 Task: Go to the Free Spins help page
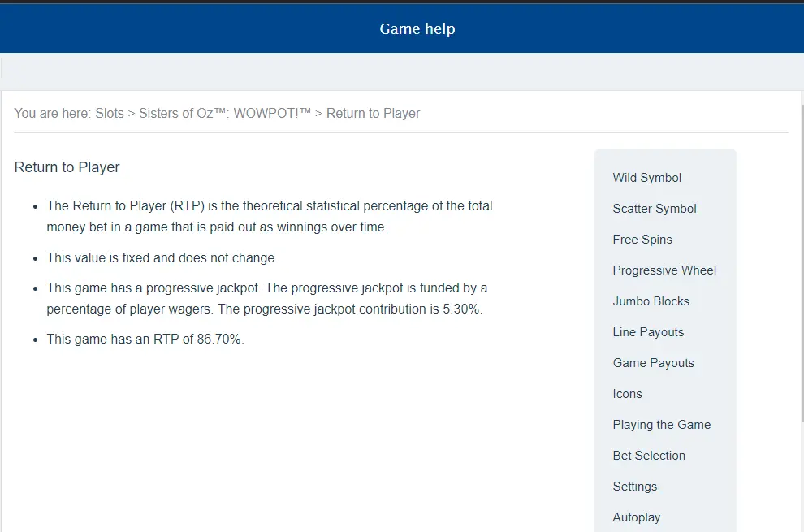(x=642, y=239)
